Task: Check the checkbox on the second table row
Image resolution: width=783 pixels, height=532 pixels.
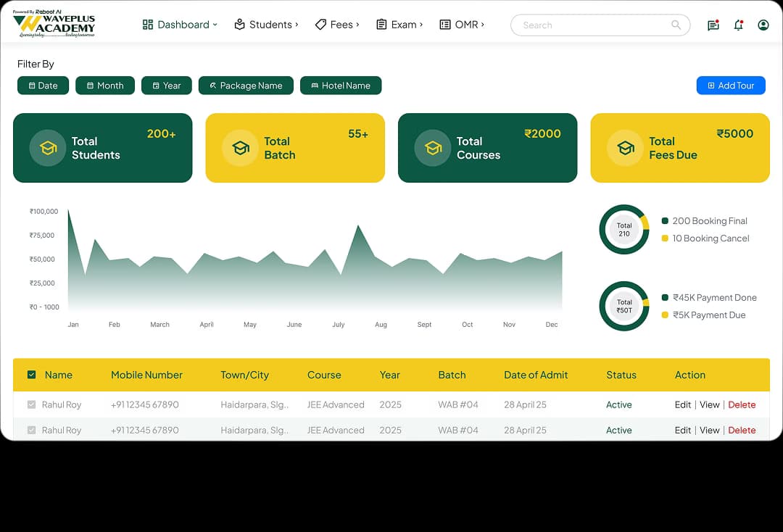Action: [31, 430]
